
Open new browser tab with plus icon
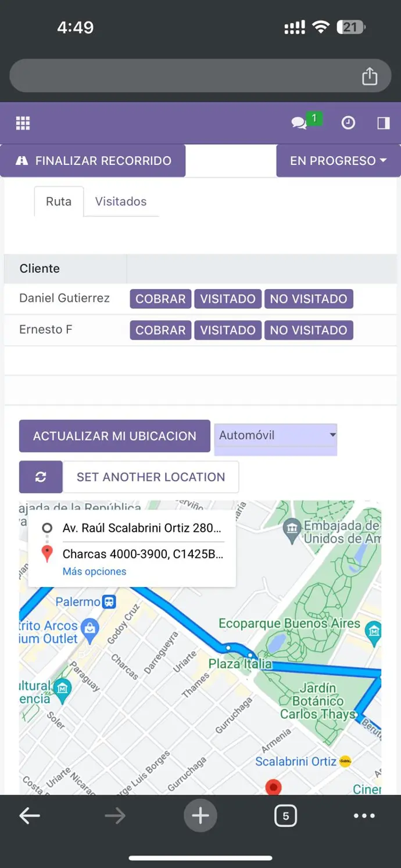pyautogui.click(x=201, y=816)
